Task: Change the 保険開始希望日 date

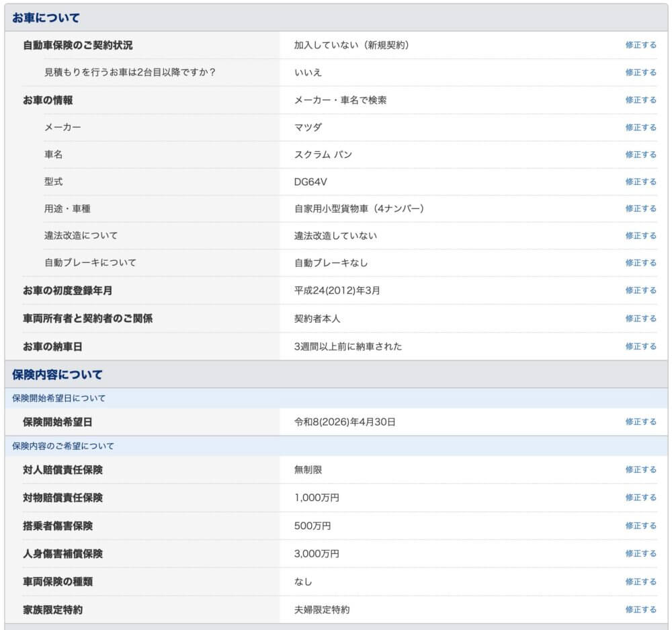Action: point(640,422)
